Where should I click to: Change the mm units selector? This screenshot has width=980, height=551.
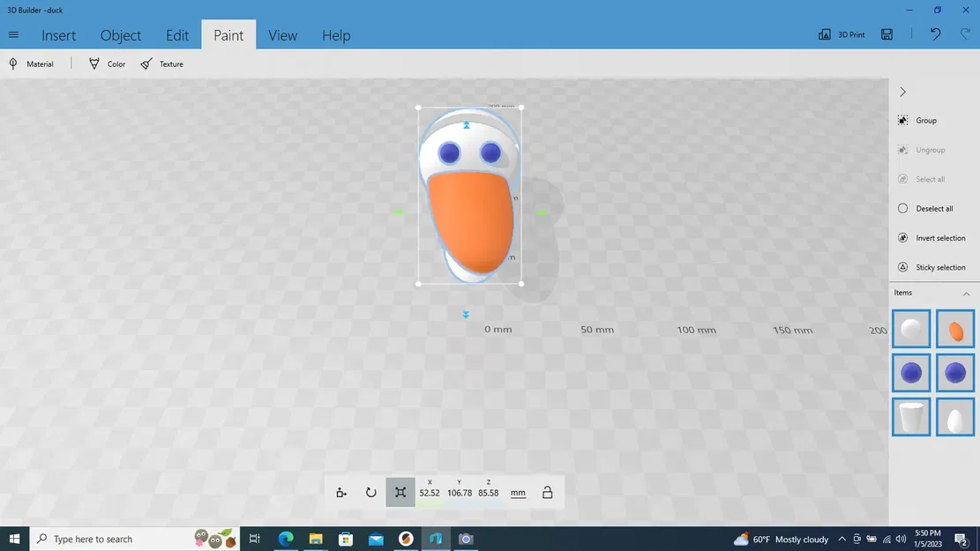coord(518,493)
